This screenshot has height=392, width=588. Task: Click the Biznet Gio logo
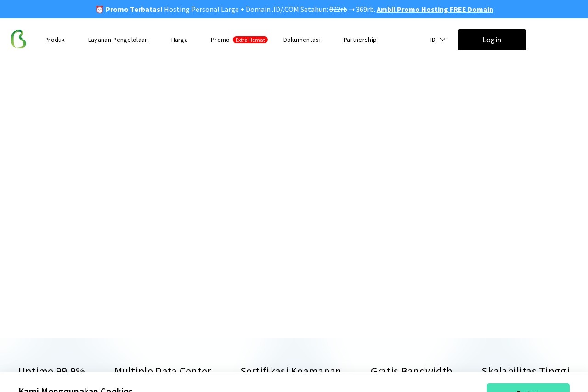coord(18,39)
